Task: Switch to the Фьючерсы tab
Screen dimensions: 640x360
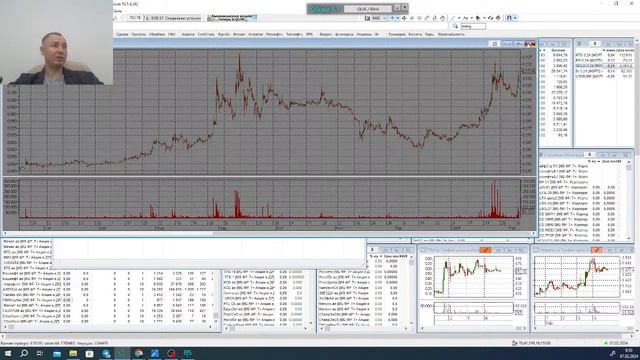Action: (344, 35)
